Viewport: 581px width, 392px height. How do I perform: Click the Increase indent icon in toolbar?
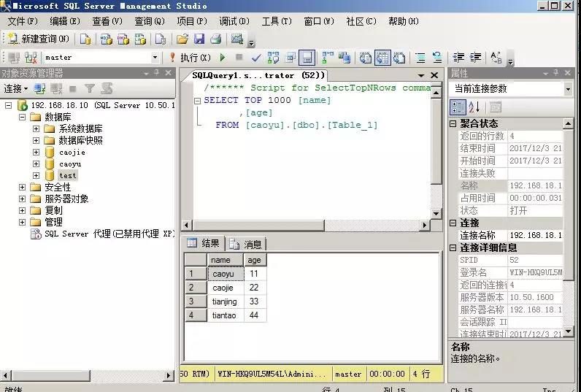coord(475,57)
